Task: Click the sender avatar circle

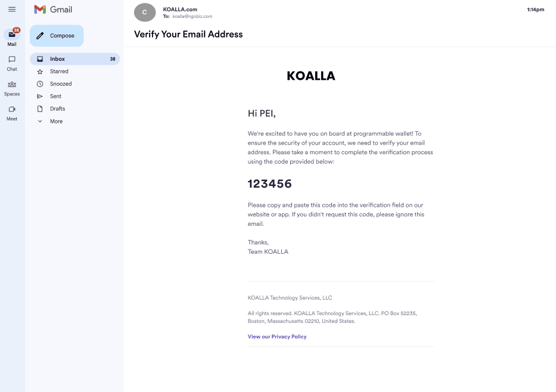Action: [x=145, y=13]
